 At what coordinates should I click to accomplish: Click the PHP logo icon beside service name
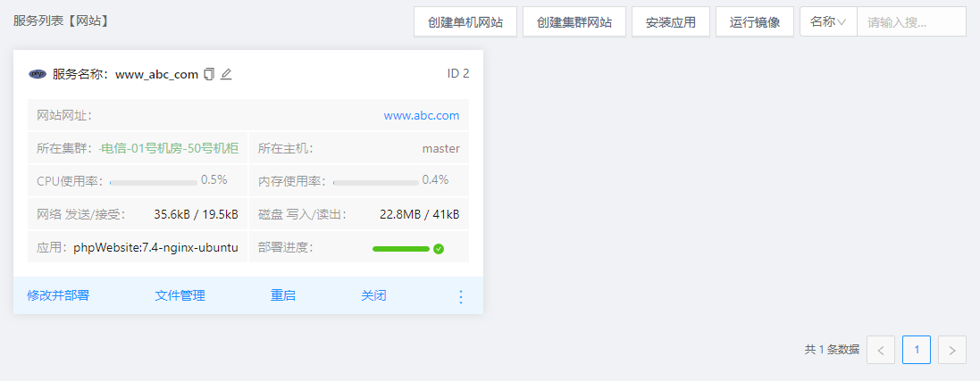tap(38, 74)
